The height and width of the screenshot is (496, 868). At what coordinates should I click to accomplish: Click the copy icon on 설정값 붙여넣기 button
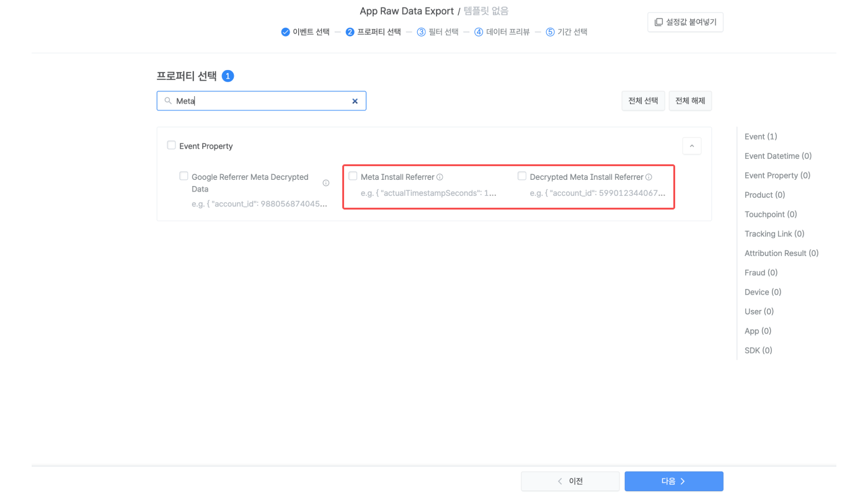[x=658, y=22]
